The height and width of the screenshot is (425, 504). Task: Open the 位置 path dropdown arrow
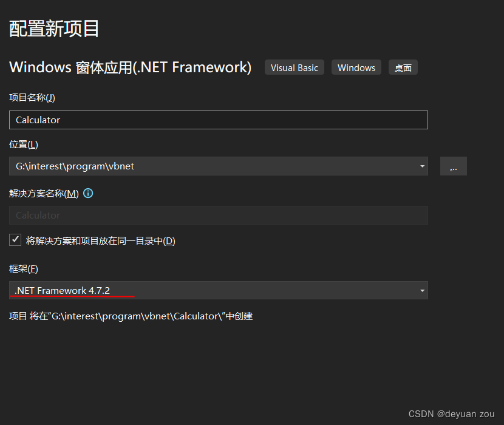coord(421,166)
